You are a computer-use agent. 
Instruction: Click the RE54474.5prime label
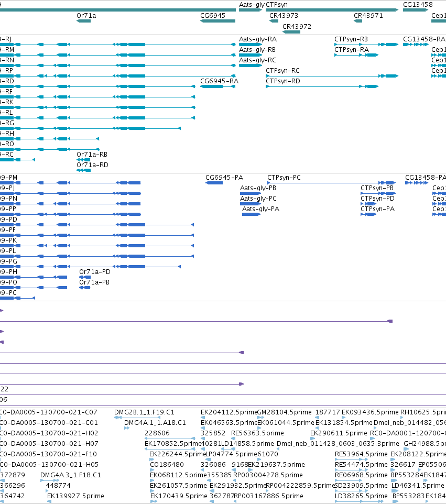click(361, 465)
